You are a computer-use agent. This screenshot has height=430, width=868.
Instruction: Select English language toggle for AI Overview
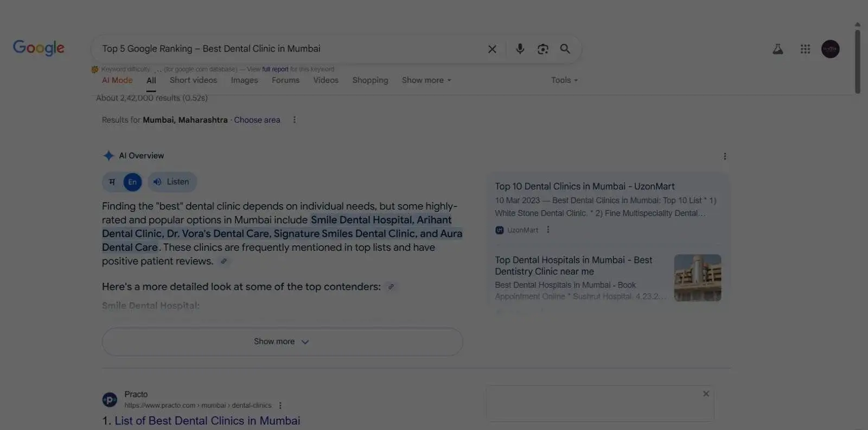tap(132, 182)
